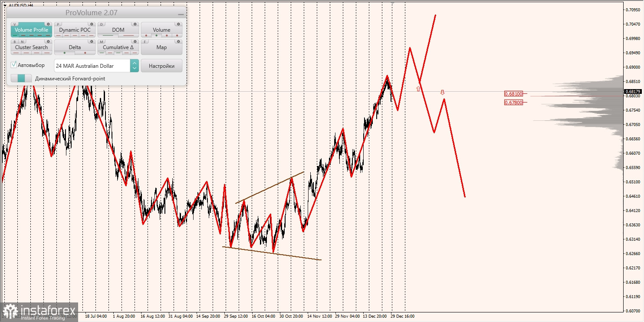The height and width of the screenshot is (322, 644).
Task: Open Dynamic POC settings gear
Action: pyautogui.click(x=92, y=24)
